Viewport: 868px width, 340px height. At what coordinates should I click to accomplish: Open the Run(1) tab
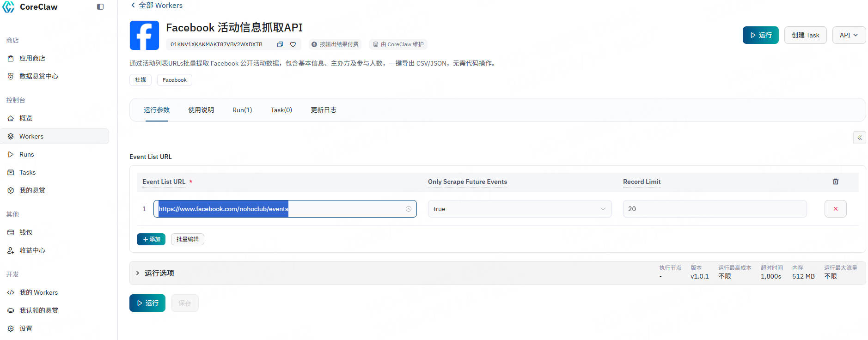coord(242,110)
